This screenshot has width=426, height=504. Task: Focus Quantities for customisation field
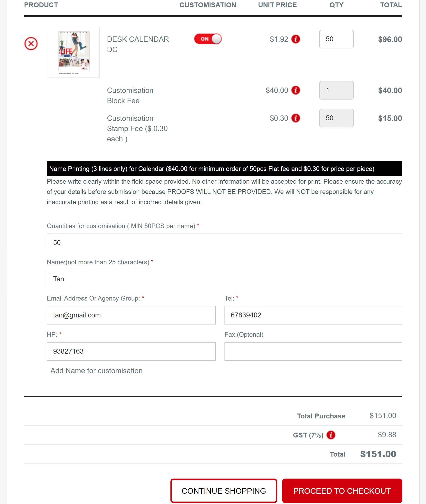224,243
